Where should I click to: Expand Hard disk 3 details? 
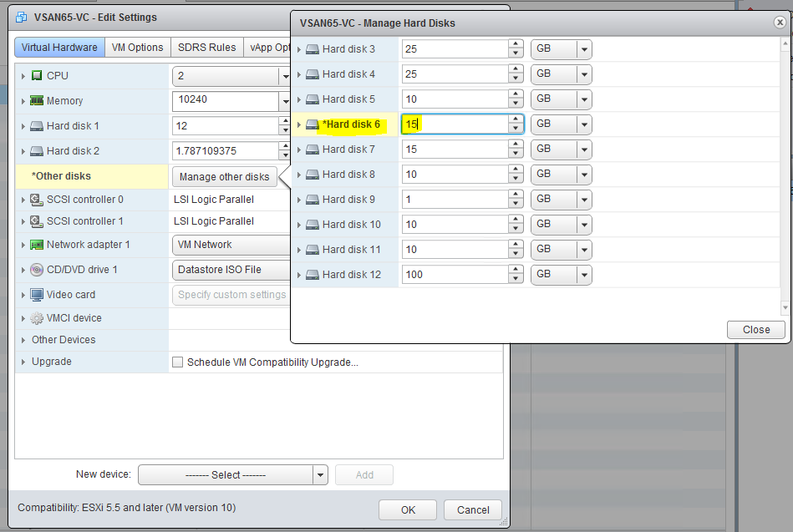(299, 49)
